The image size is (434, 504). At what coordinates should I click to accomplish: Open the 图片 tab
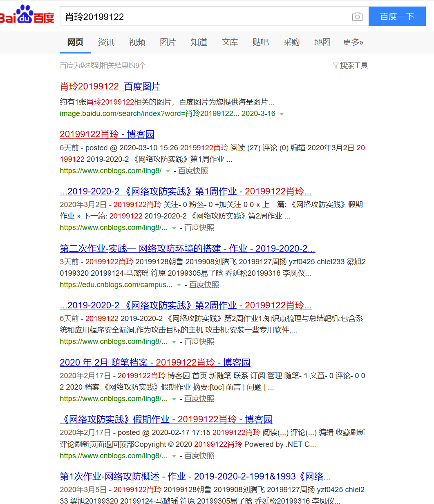168,42
